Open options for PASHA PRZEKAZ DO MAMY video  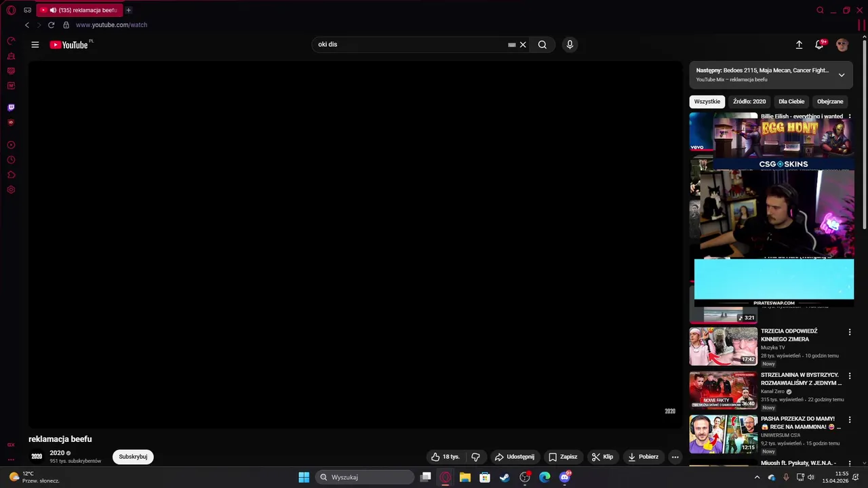tap(850, 420)
